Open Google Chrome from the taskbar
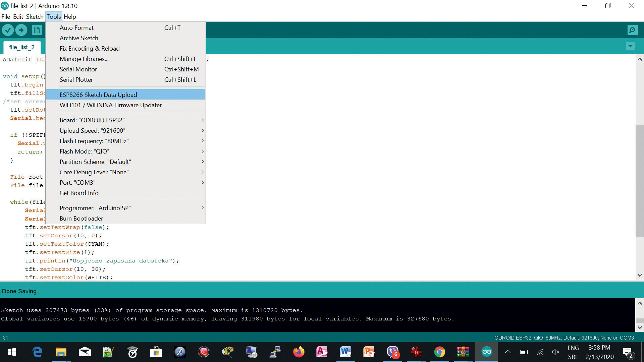Viewport: 644px width, 362px height. [439, 352]
